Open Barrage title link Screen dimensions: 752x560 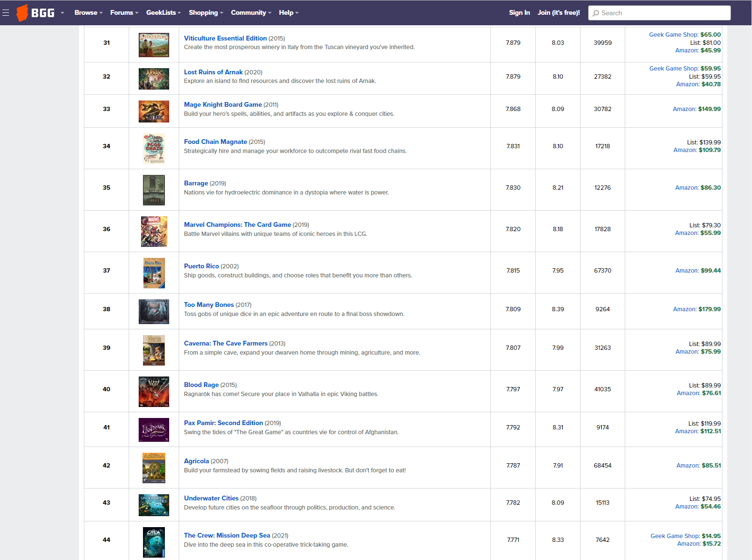[196, 183]
